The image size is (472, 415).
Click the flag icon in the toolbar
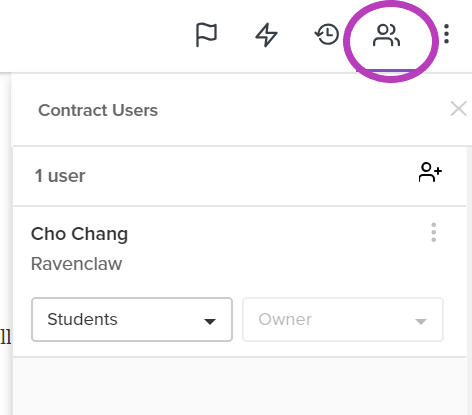(x=206, y=35)
